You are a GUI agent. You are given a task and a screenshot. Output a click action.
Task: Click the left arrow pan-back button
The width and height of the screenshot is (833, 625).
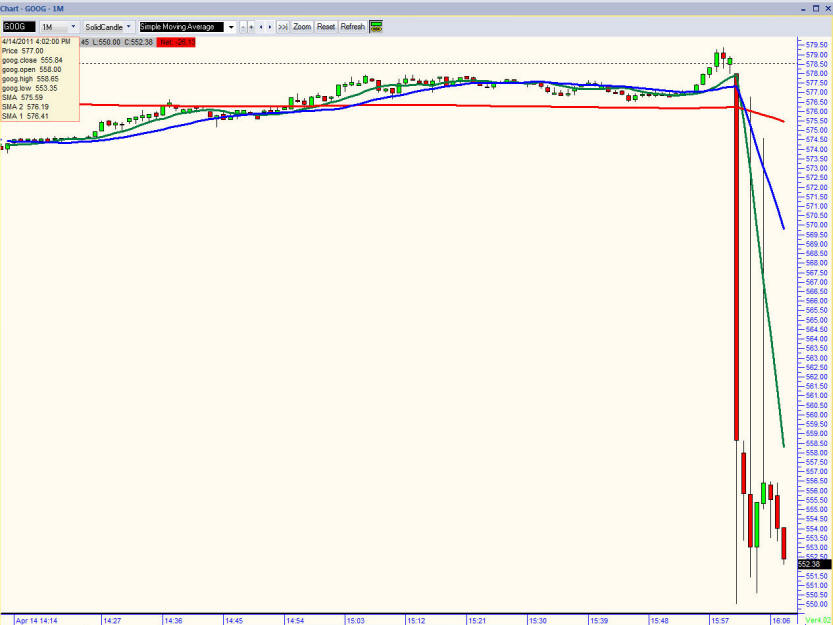point(260,27)
